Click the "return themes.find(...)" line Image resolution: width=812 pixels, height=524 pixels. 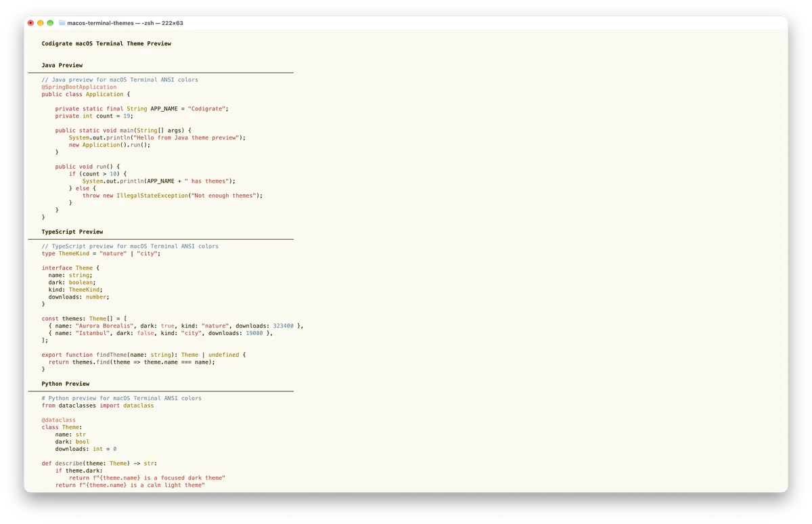pyautogui.click(x=132, y=362)
